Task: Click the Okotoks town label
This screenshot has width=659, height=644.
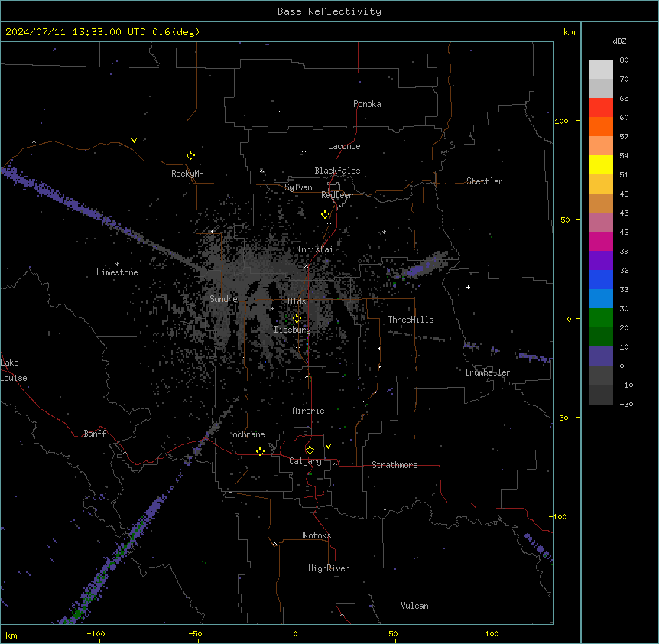Action: (315, 535)
